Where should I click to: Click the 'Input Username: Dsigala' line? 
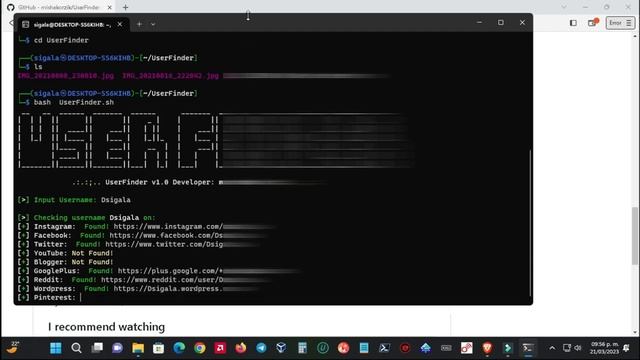(74, 200)
